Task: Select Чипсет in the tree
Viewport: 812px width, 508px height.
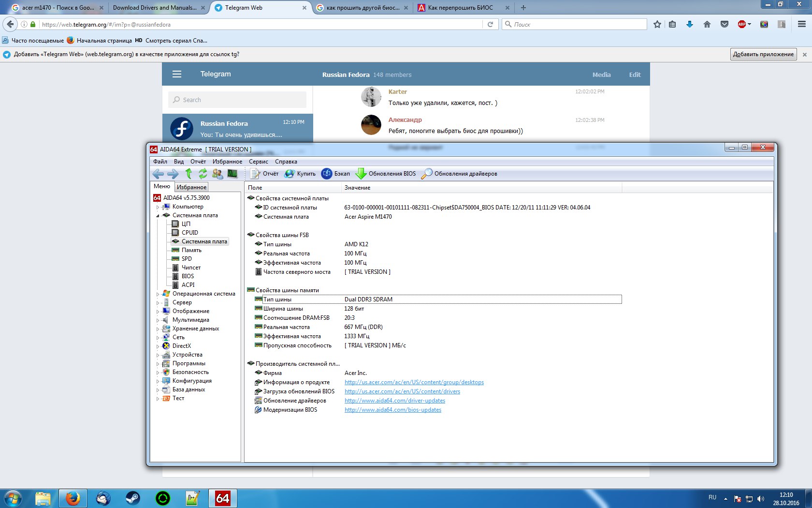Action: coord(191,268)
